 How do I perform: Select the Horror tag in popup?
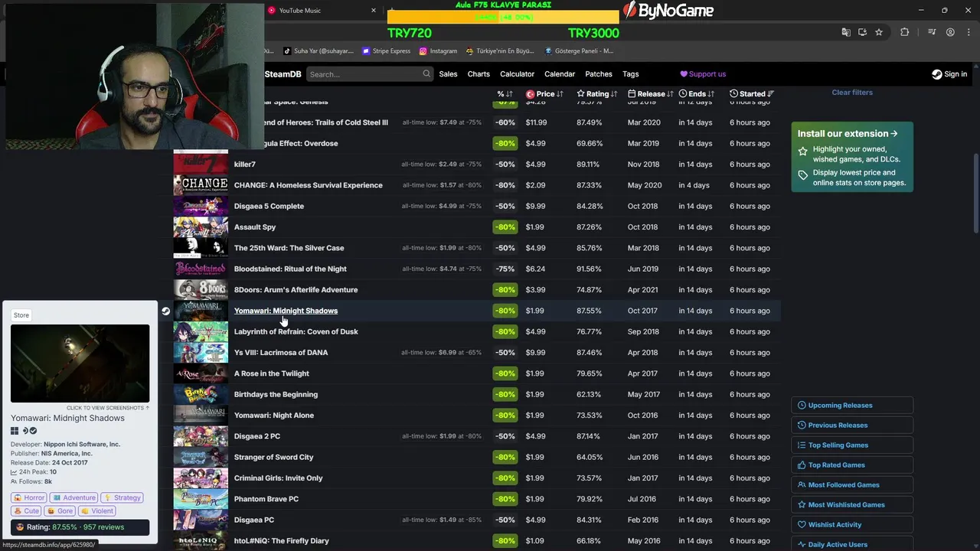pos(29,497)
